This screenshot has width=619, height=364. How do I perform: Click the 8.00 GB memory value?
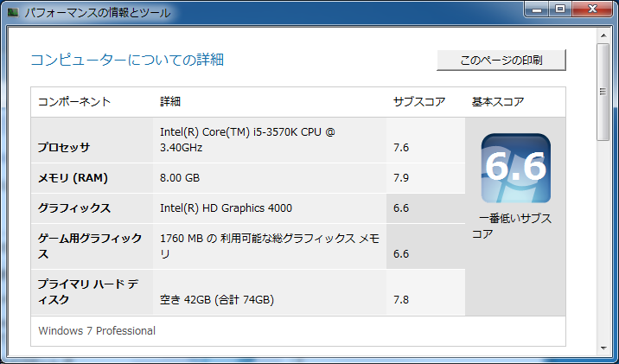coord(180,177)
